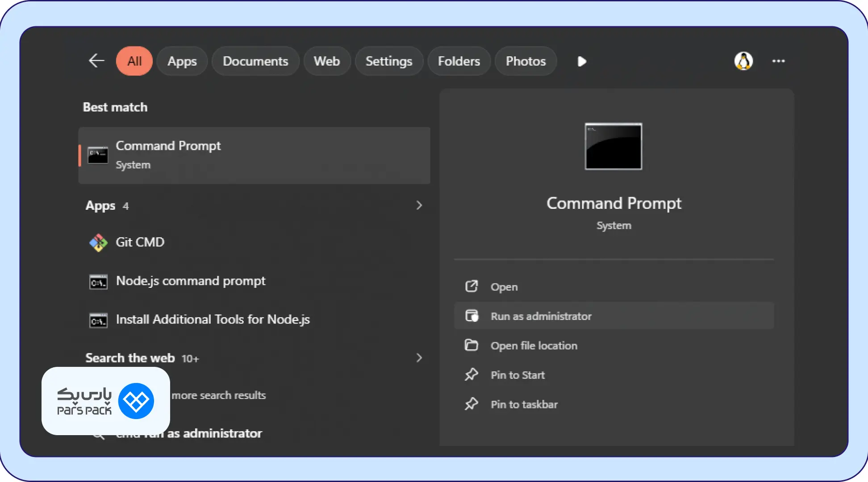868x482 pixels.
Task: Choose Open in the preview pane
Action: pyautogui.click(x=614, y=287)
